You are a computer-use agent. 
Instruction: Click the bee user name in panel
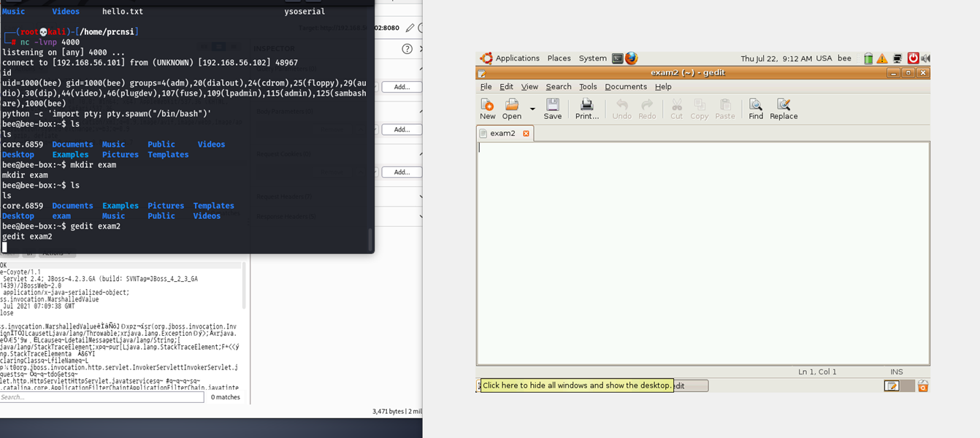click(844, 58)
